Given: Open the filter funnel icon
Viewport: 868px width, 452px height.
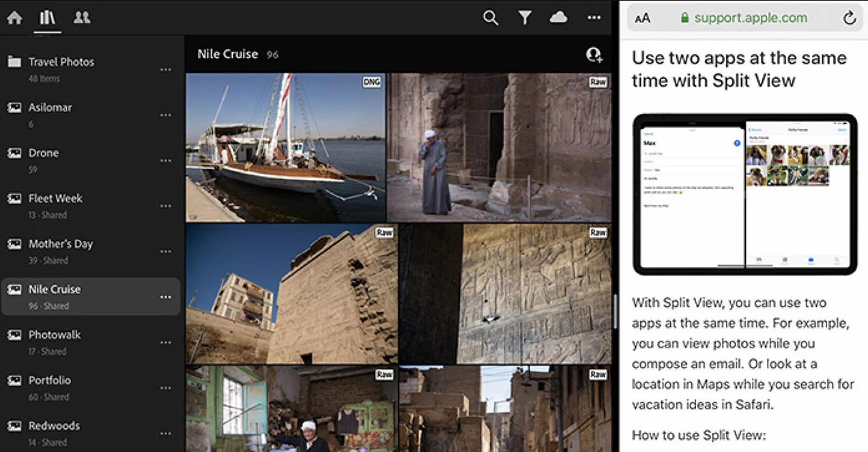Looking at the screenshot, I should pyautogui.click(x=524, y=18).
